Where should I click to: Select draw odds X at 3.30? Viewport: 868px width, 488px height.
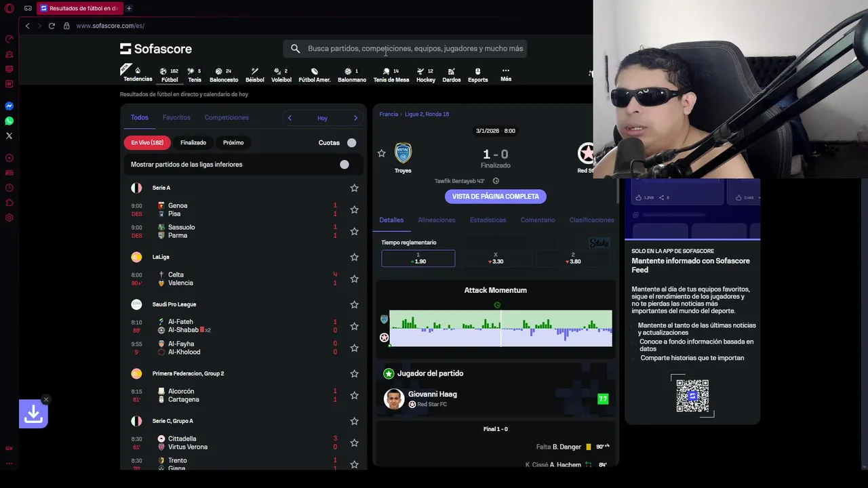tap(496, 258)
